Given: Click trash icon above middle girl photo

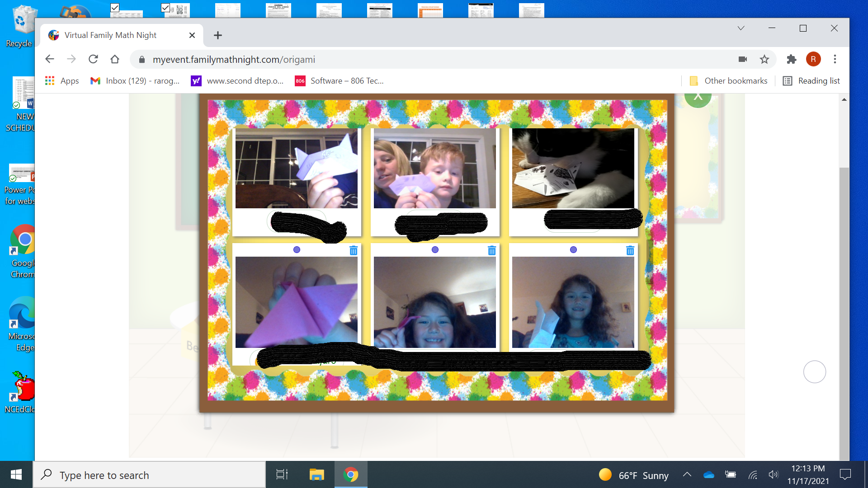Looking at the screenshot, I should [x=492, y=250].
